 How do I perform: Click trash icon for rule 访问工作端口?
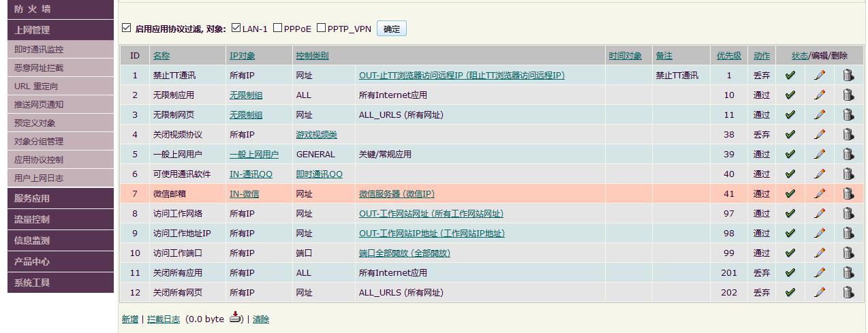[848, 253]
